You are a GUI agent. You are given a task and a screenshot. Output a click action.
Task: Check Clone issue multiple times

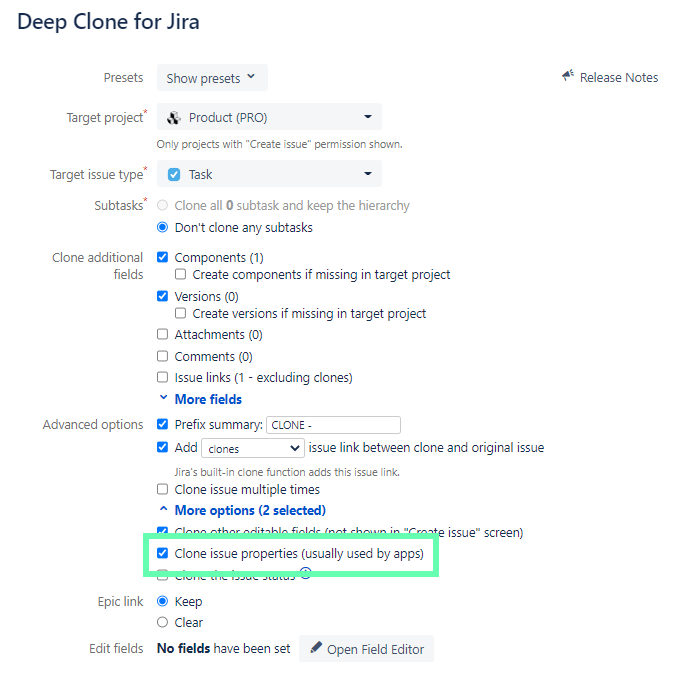162,489
